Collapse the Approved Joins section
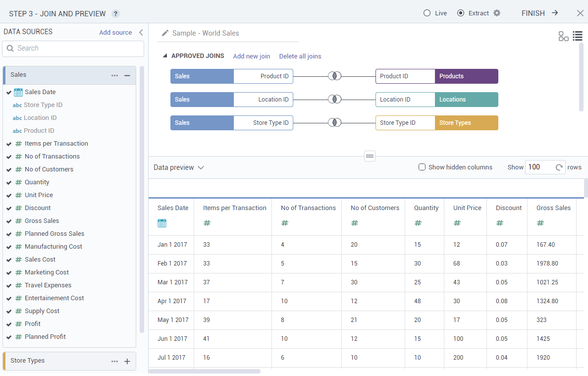588x376 pixels. (x=165, y=56)
